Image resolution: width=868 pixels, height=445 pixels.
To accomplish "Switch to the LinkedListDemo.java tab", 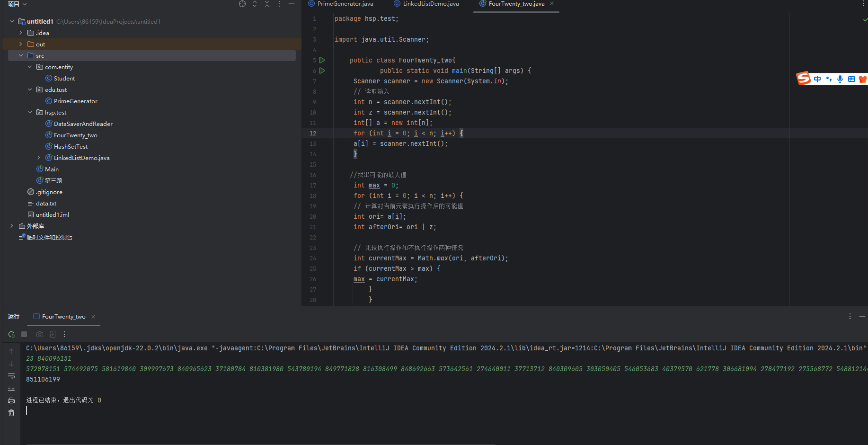I will [426, 4].
